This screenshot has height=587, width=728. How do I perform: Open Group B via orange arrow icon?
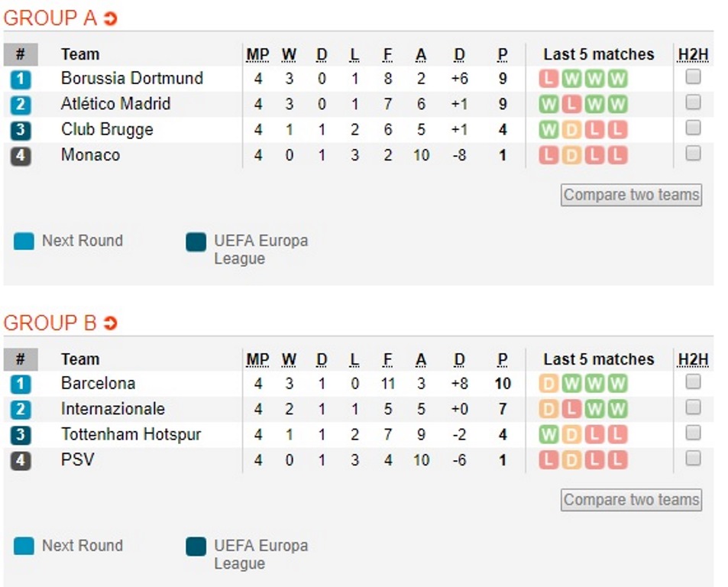click(111, 323)
